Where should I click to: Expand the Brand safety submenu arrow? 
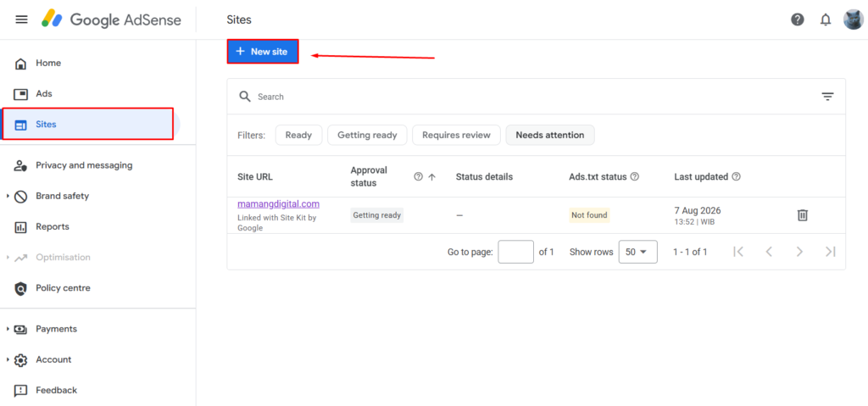(x=8, y=196)
